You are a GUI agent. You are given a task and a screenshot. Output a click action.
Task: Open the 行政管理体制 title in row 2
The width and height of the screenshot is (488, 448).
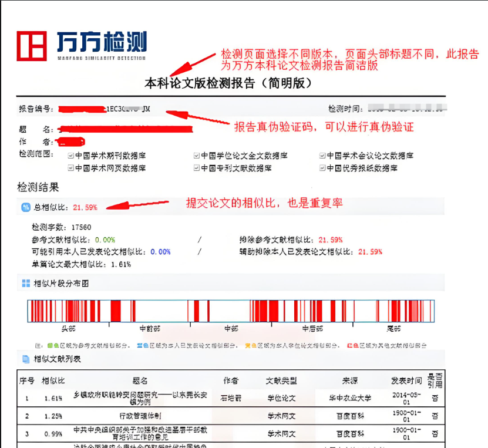tap(140, 416)
